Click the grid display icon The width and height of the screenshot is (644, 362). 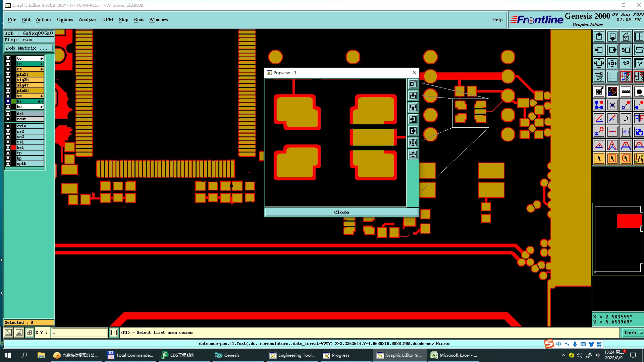tap(612, 77)
